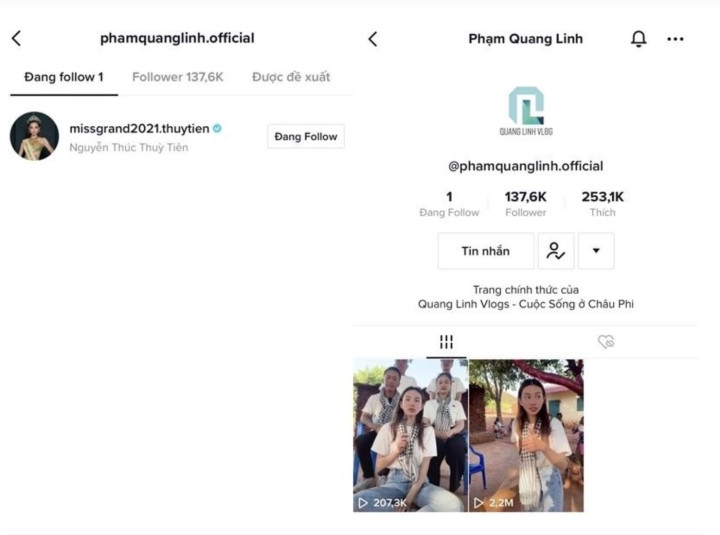Tap the followed-user checkmark icon button
The height and width of the screenshot is (535, 720).
[x=556, y=251]
